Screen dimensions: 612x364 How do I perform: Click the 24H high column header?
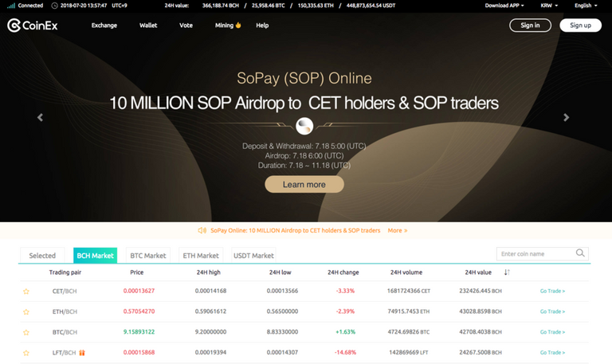tap(209, 272)
